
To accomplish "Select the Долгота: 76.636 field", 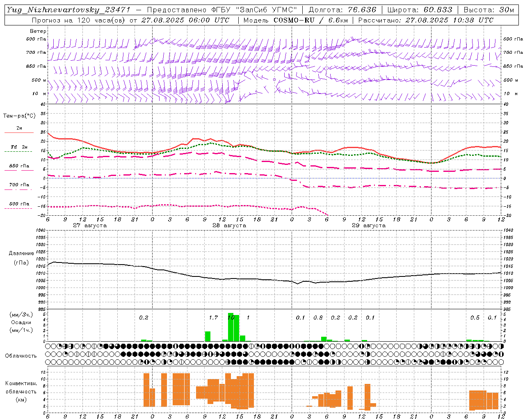I will 342,10.
